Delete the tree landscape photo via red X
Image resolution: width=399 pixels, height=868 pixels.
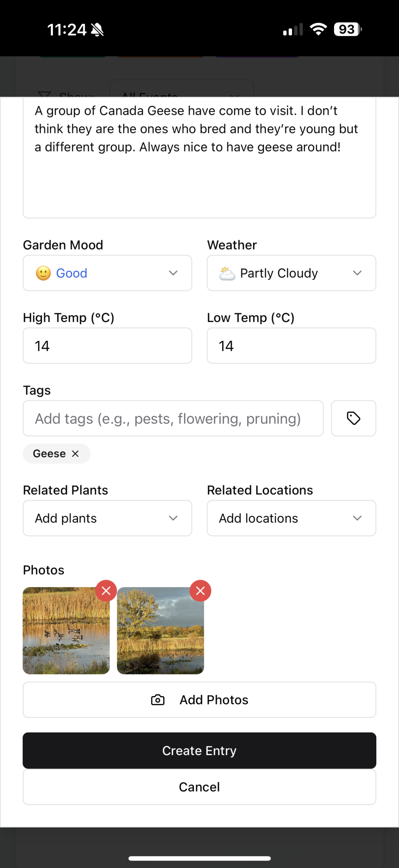200,591
